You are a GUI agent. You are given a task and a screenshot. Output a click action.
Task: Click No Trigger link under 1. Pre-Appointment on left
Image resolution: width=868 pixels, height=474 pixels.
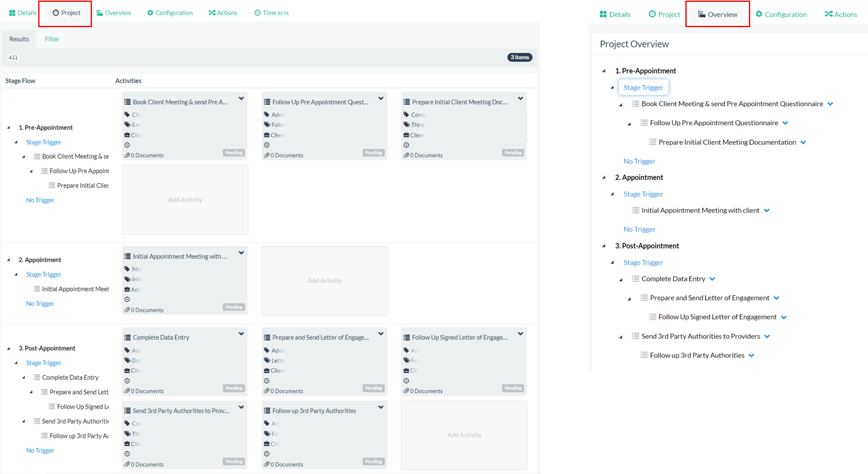40,200
